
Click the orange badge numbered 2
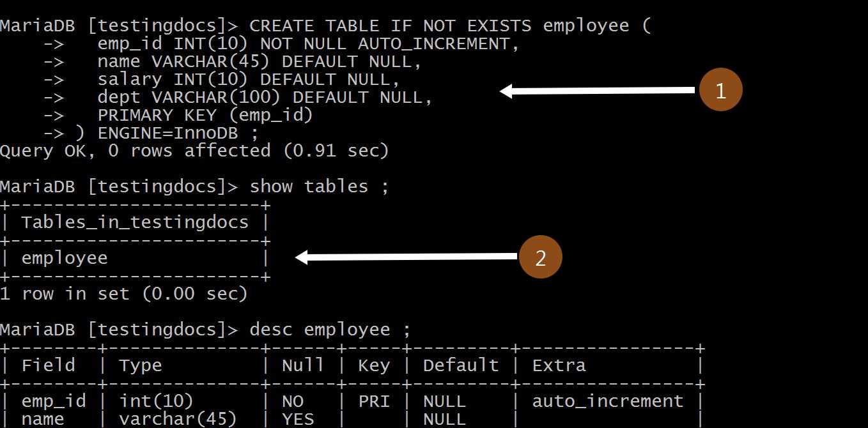tap(540, 256)
